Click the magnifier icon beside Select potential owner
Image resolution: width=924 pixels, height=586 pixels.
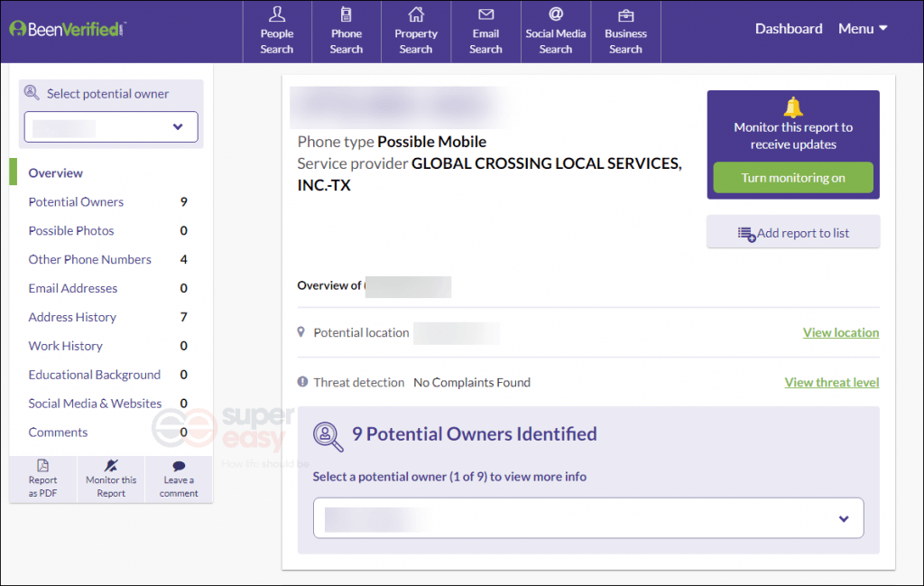click(32, 93)
